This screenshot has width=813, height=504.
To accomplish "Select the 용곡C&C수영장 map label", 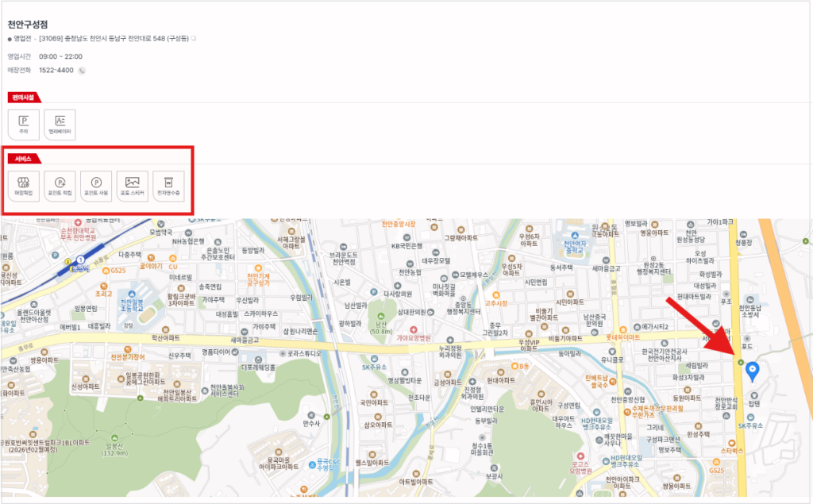I will tap(326, 464).
